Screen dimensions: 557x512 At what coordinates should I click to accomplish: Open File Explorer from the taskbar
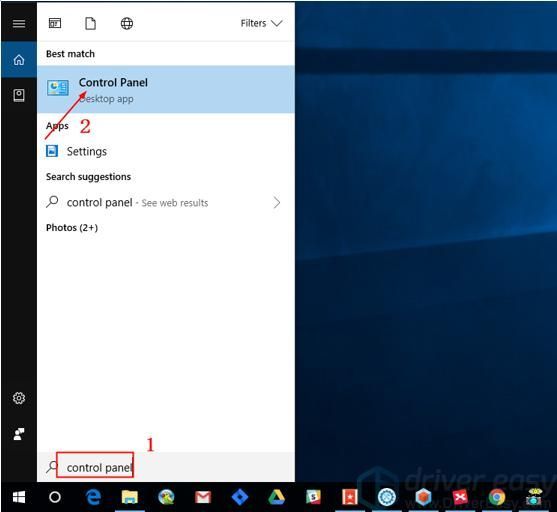click(130, 497)
